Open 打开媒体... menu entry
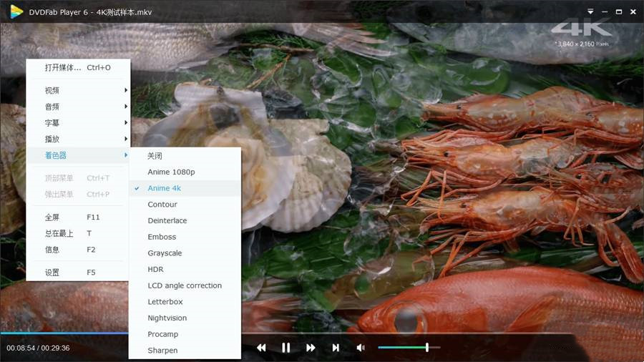644x362 pixels. pos(78,68)
